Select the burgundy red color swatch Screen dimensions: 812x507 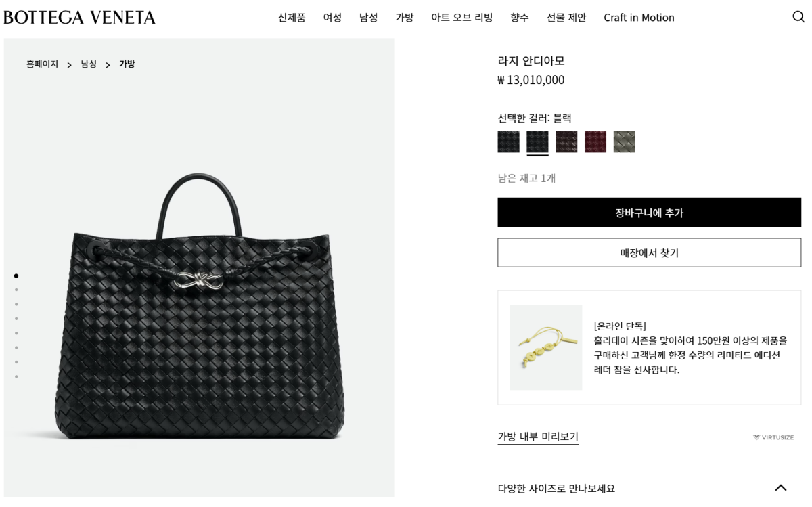click(x=595, y=141)
